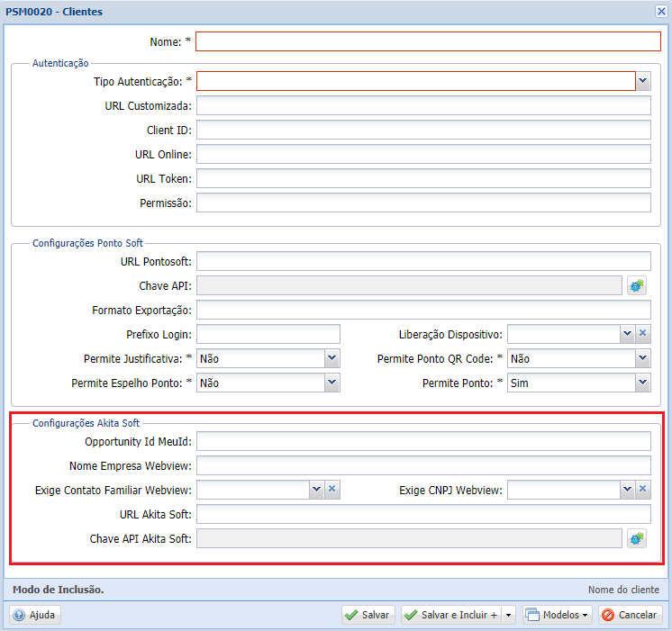Click the Nome Empresa Webview field
Image resolution: width=672 pixels, height=631 pixels.
click(423, 465)
